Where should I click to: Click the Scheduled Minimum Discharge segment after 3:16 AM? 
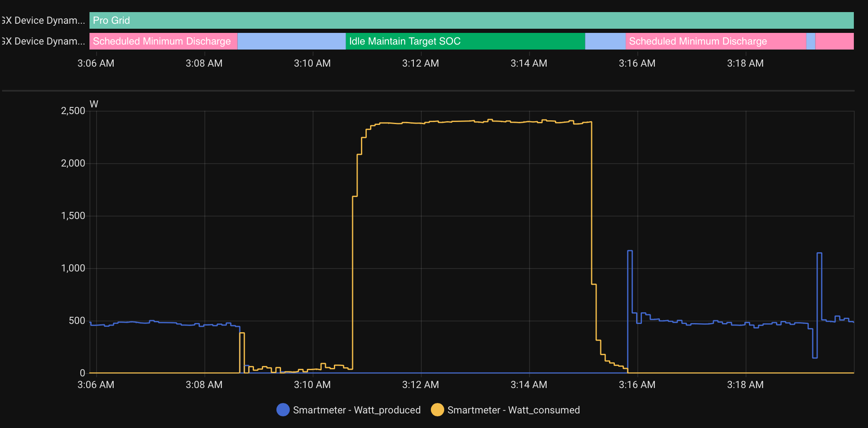tap(716, 41)
